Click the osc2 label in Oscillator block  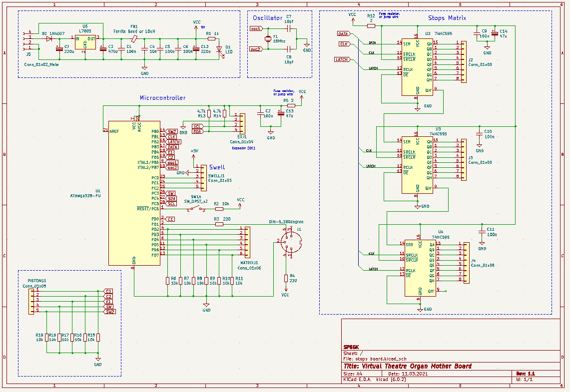coord(256,49)
